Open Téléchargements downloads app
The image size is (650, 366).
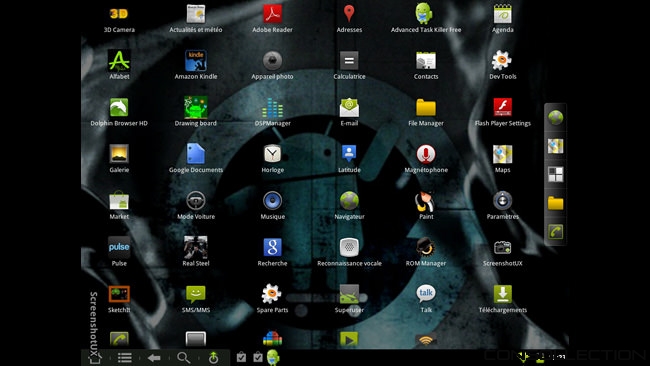(502, 298)
